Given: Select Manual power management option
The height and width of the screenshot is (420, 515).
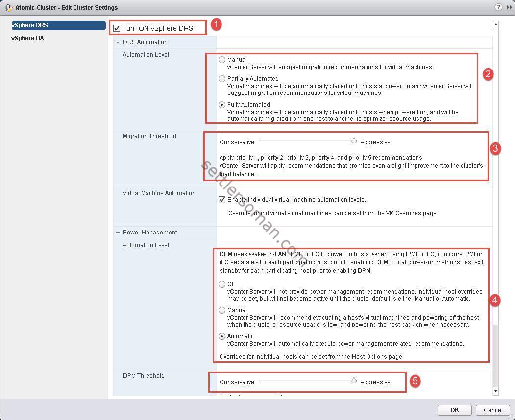Looking at the screenshot, I should 222,310.
